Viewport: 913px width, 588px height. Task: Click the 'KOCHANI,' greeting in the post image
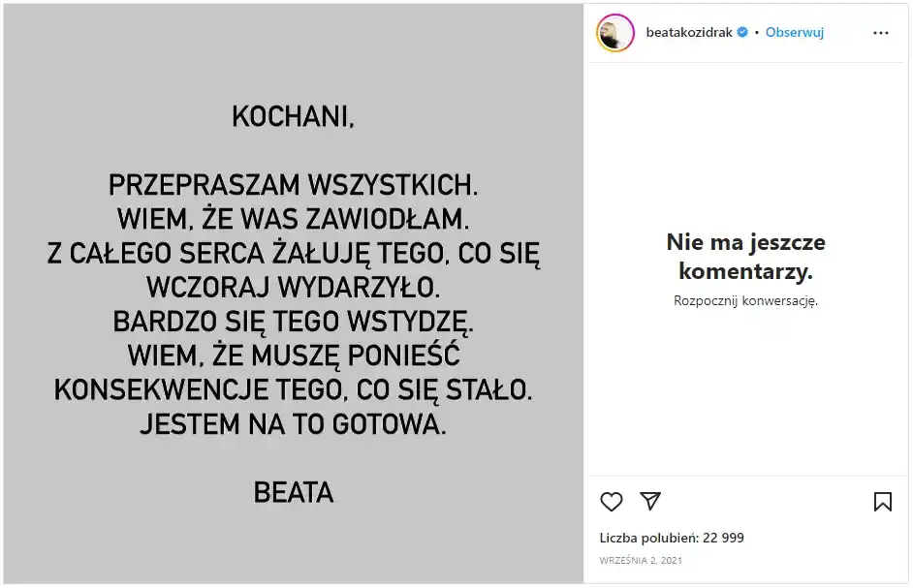293,117
